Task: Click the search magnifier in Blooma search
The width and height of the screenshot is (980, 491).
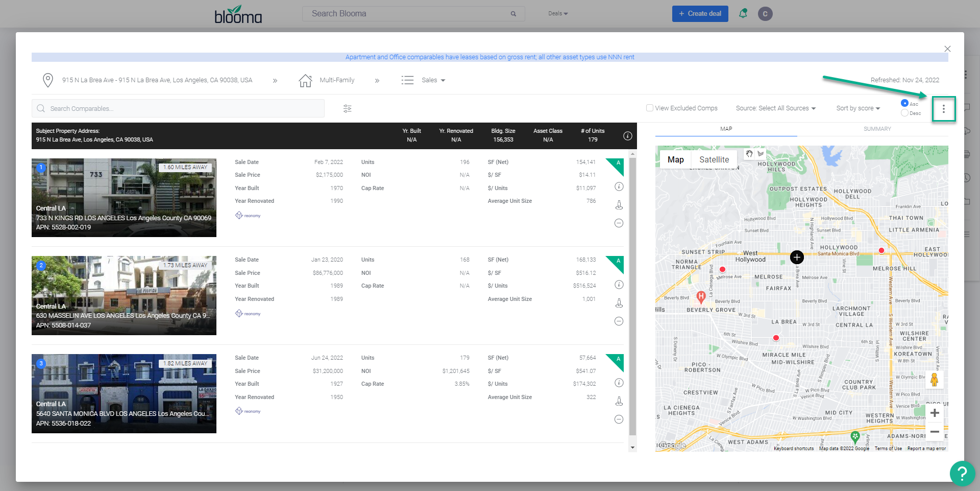Action: coord(513,14)
